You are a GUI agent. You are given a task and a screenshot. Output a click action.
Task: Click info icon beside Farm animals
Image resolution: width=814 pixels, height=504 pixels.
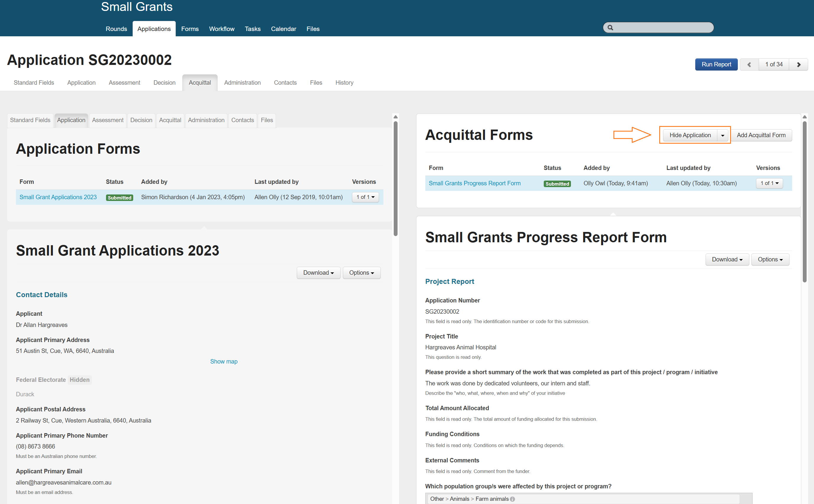(512, 499)
